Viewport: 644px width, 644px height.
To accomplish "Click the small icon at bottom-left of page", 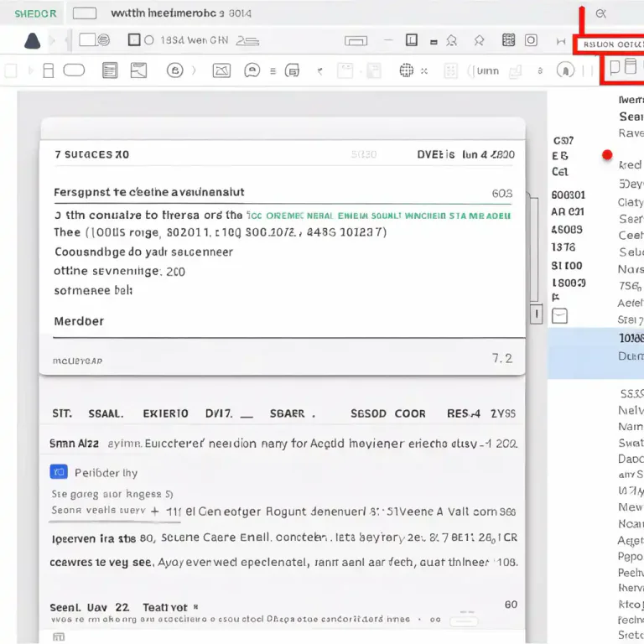I will (59, 636).
